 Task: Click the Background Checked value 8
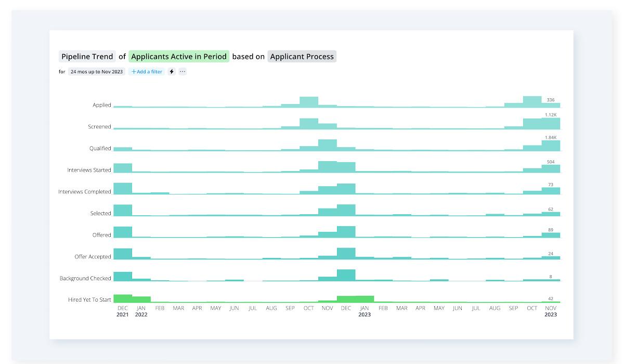coord(551,277)
